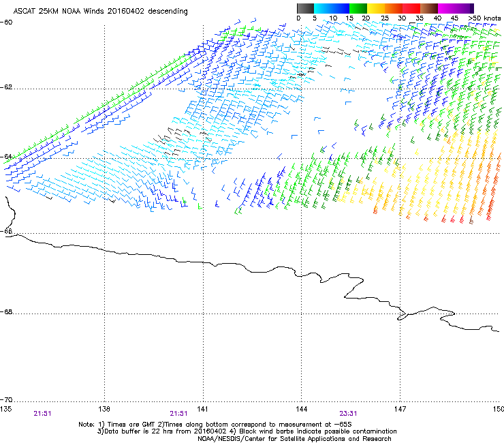This screenshot has height=443, width=504.
Task: Click the "10" legend scale number
Action: click(333, 18)
